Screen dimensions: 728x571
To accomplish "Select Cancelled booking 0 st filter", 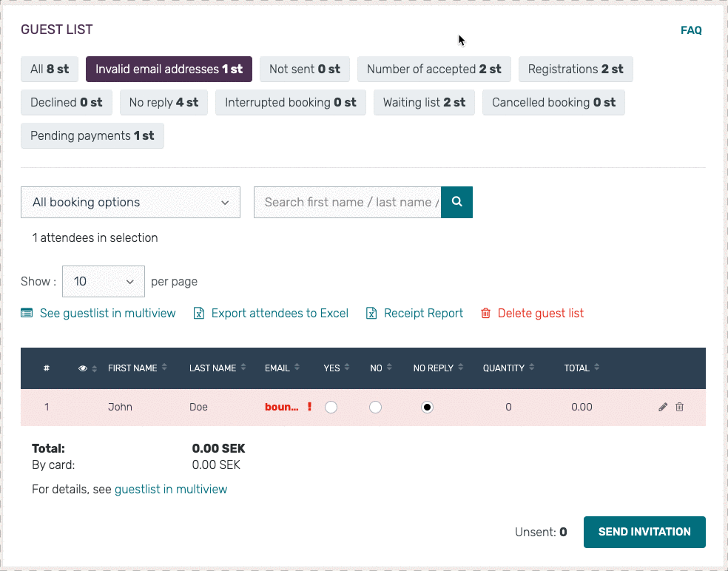I will tap(554, 103).
